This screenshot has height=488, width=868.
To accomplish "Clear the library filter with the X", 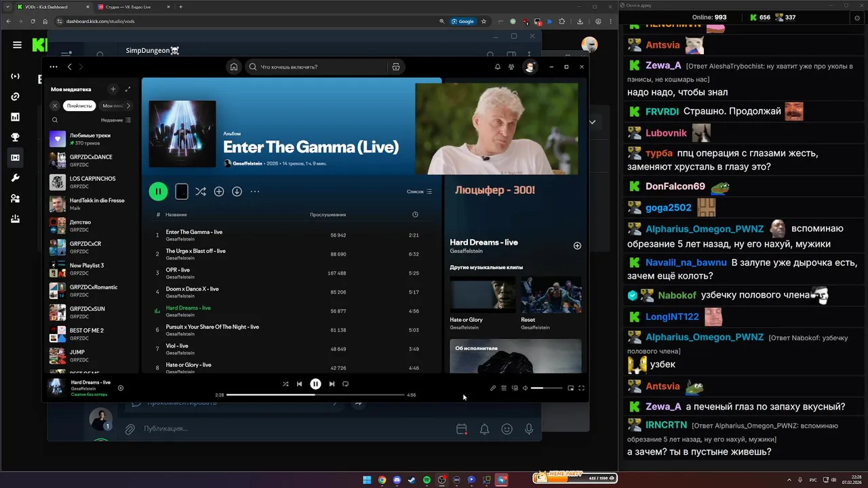I will [55, 106].
